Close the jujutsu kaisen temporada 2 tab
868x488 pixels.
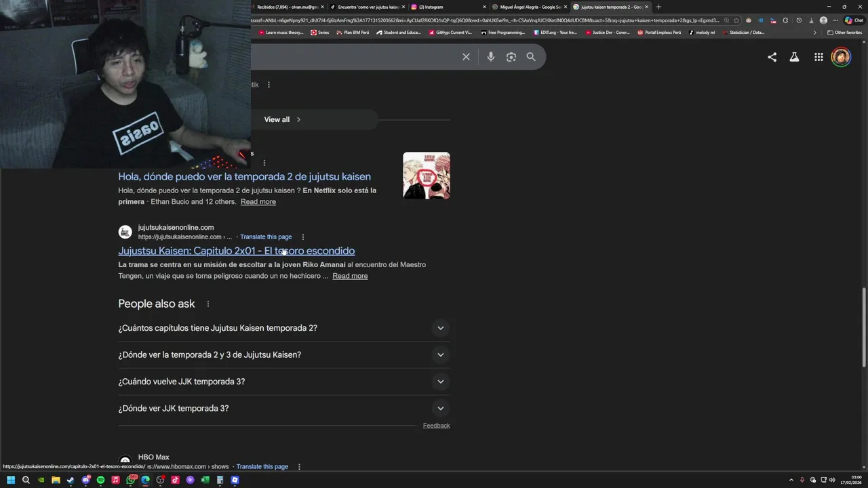click(646, 7)
